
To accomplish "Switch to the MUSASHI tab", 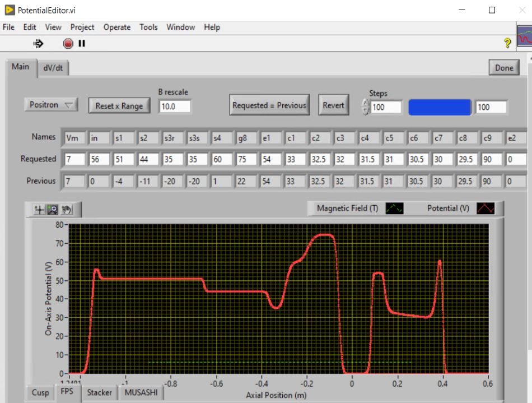I will pyautogui.click(x=140, y=392).
